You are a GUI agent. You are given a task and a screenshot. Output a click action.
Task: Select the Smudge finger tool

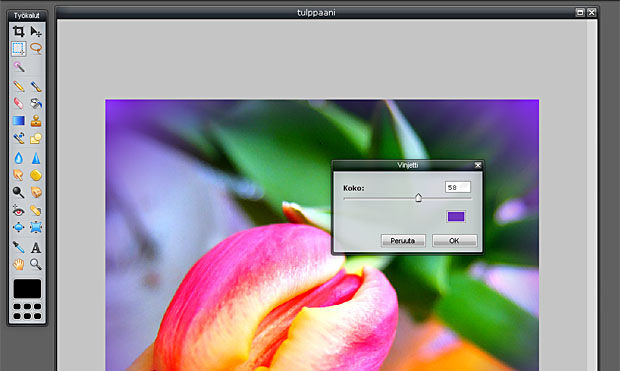pos(18,175)
